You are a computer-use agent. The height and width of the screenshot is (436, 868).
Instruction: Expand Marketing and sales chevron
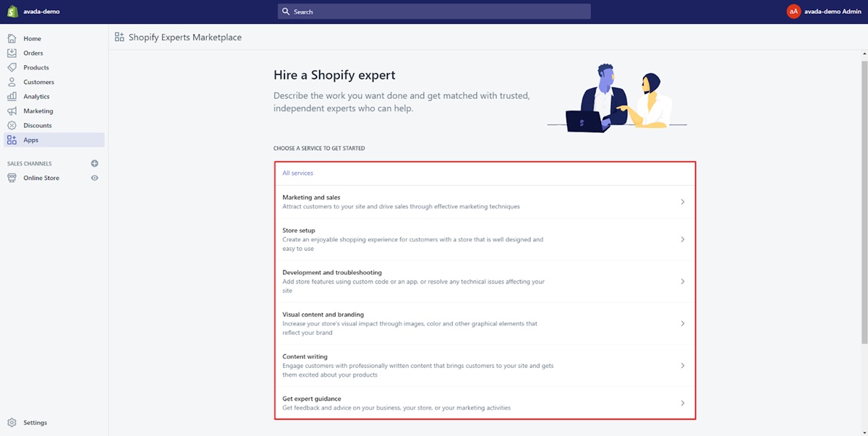[683, 202]
